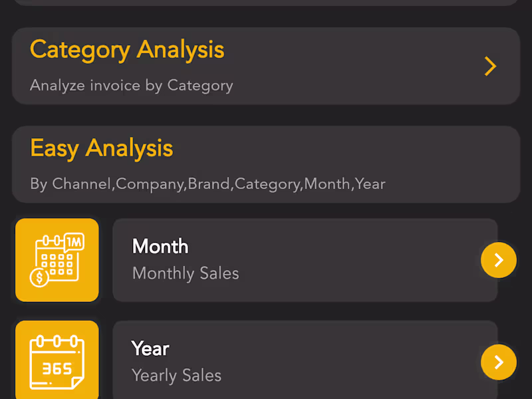Click the monthly calendar icon tile
Screen dimensions: 532x399
57,260
